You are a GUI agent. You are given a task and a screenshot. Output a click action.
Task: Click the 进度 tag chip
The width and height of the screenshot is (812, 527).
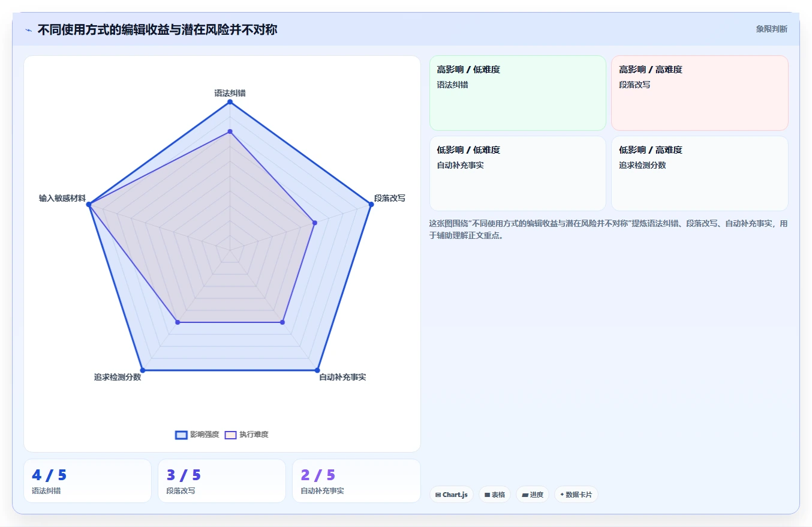pos(533,495)
